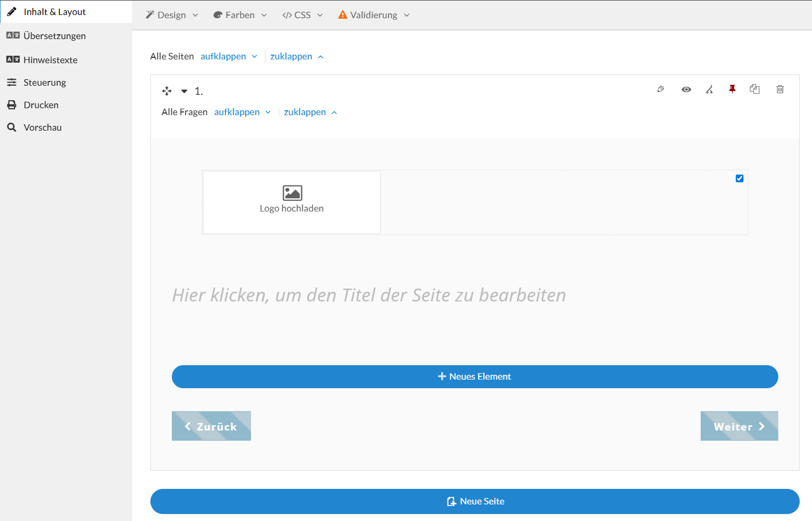Open the Validierung menu
Image resolution: width=812 pixels, height=521 pixels.
[x=373, y=15]
